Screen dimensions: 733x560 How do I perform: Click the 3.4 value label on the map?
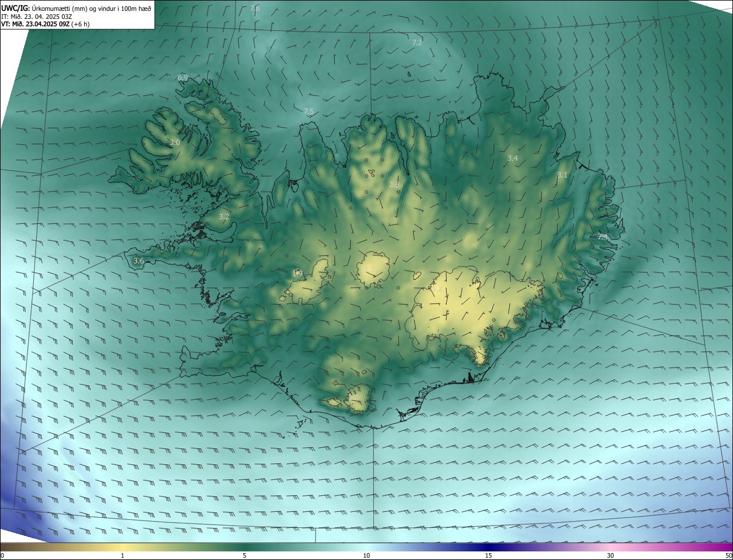(x=513, y=159)
